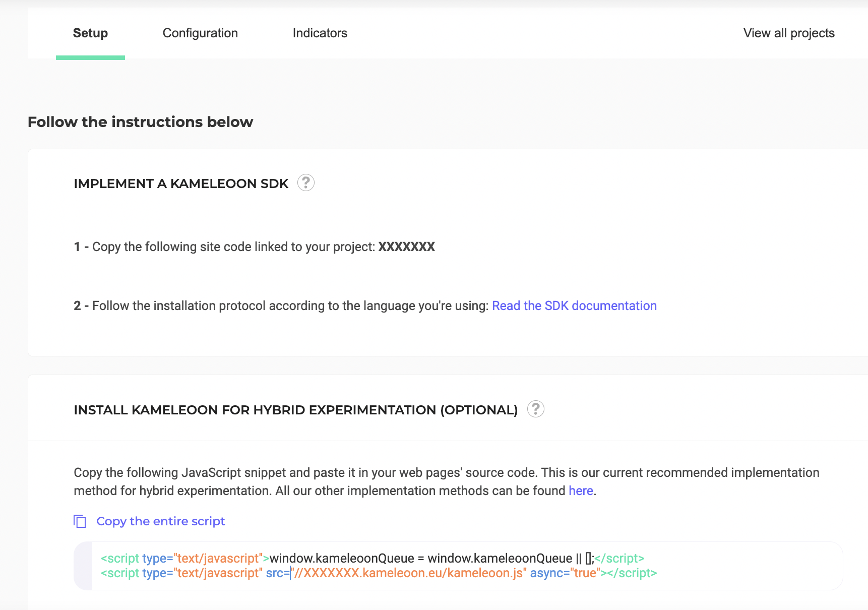868x610 pixels.
Task: Click Copy the entire script link
Action: pos(160,521)
